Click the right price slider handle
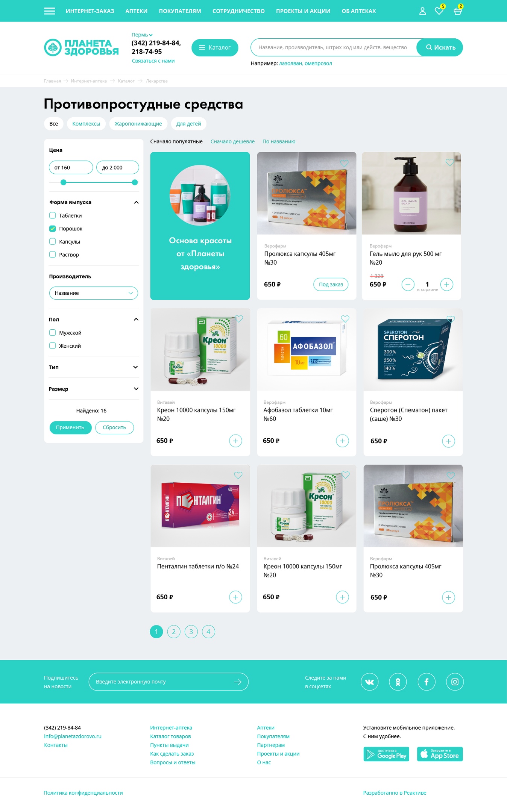Viewport: 507px width, 812px height. (135, 182)
